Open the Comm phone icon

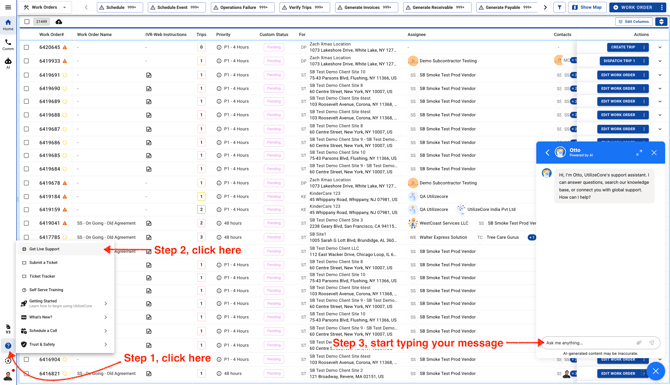click(x=8, y=44)
